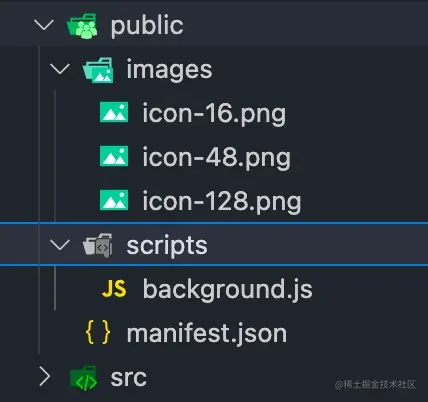The height and width of the screenshot is (402, 428).
Task: Click the curly braces icon of manifest.json
Action: coord(98,332)
